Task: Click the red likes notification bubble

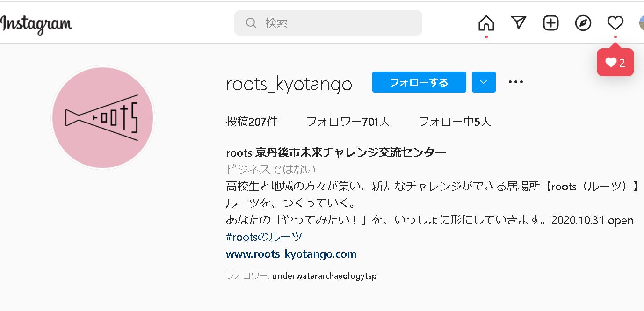Action: [615, 63]
